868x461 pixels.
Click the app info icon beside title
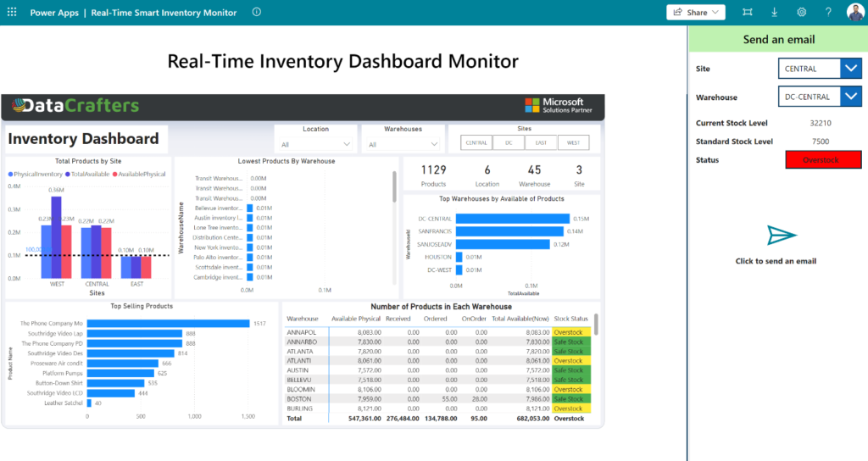pos(256,12)
